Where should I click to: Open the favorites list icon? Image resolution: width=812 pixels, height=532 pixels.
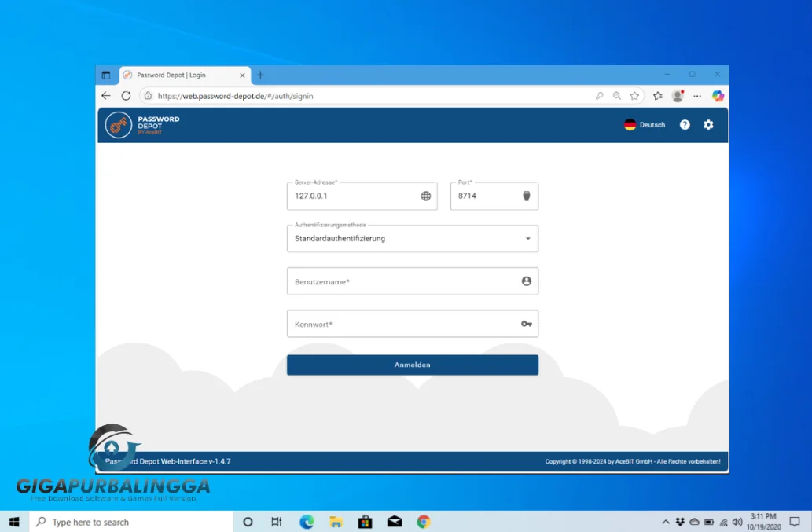pos(658,96)
